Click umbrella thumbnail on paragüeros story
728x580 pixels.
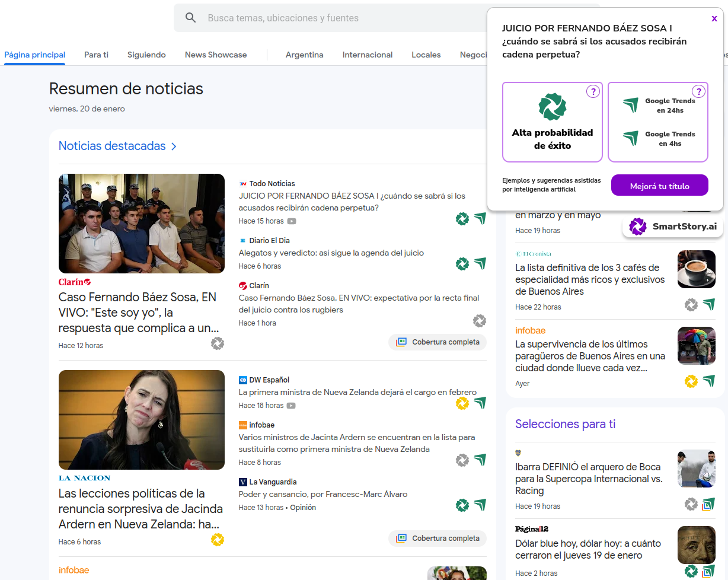click(x=697, y=346)
